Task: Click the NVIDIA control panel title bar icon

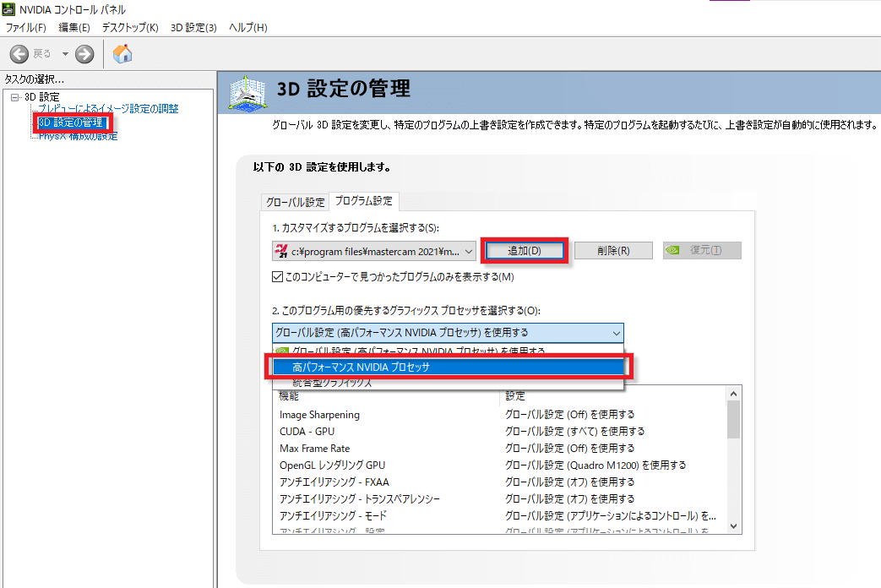Action: (8, 8)
